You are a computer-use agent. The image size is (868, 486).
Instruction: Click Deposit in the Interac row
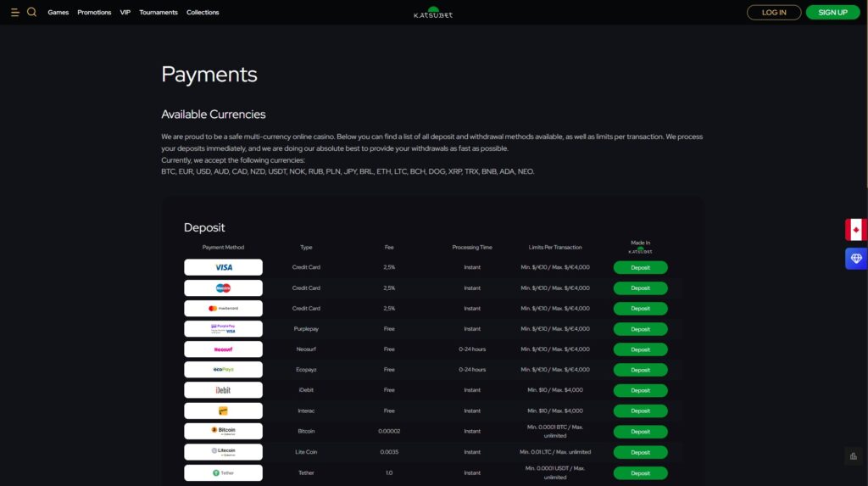pos(641,411)
